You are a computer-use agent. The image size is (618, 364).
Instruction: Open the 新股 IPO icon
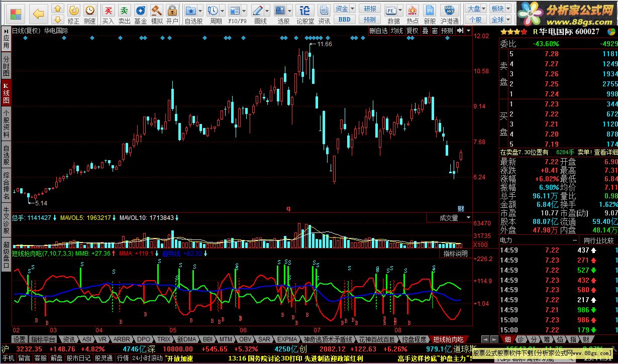click(430, 10)
